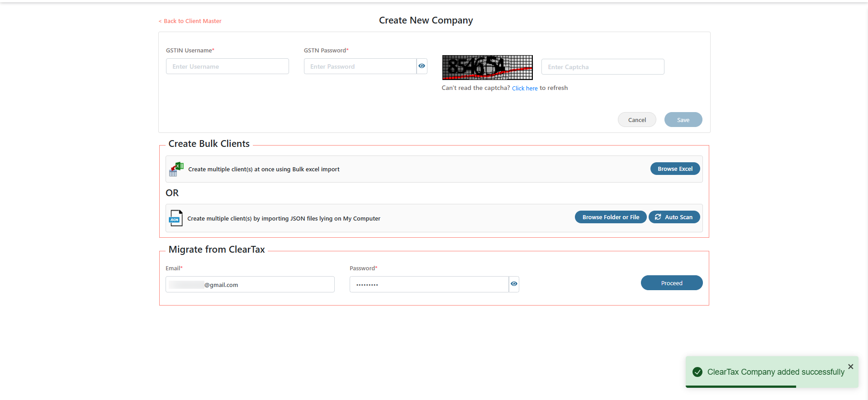Click the Excel bulk import icon
Screen dimensions: 868x400
coord(176,169)
